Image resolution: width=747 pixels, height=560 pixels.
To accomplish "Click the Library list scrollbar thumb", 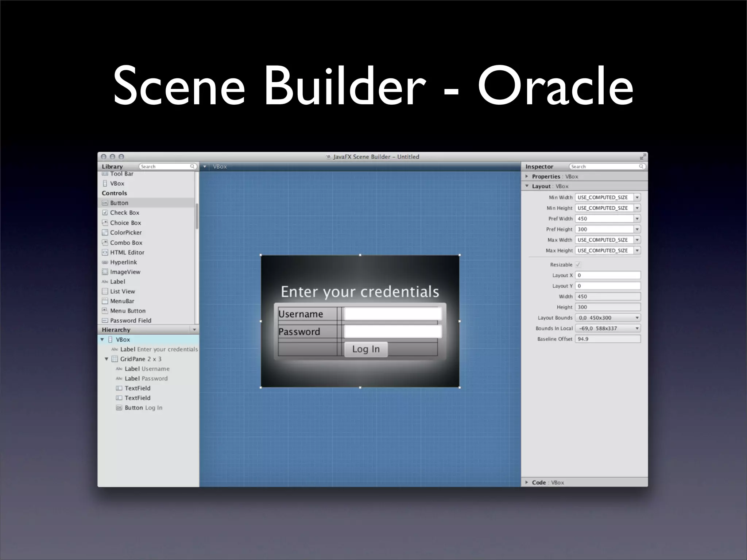I will 197,216.
